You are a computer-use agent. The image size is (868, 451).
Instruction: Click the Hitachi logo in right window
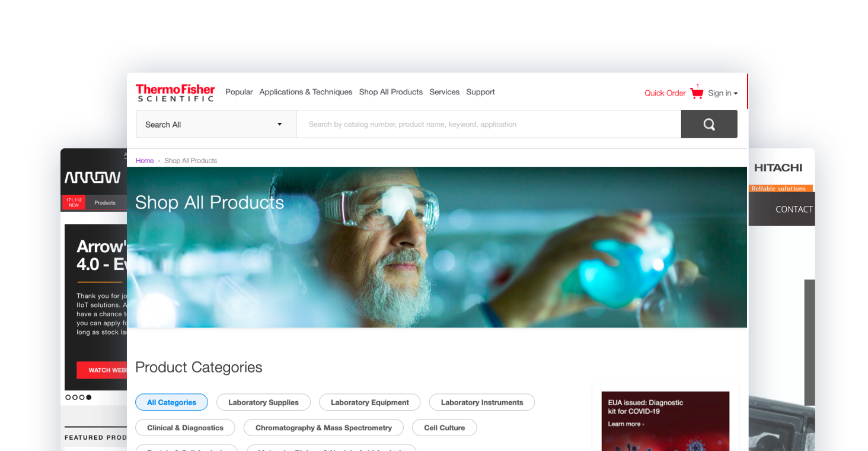point(778,168)
